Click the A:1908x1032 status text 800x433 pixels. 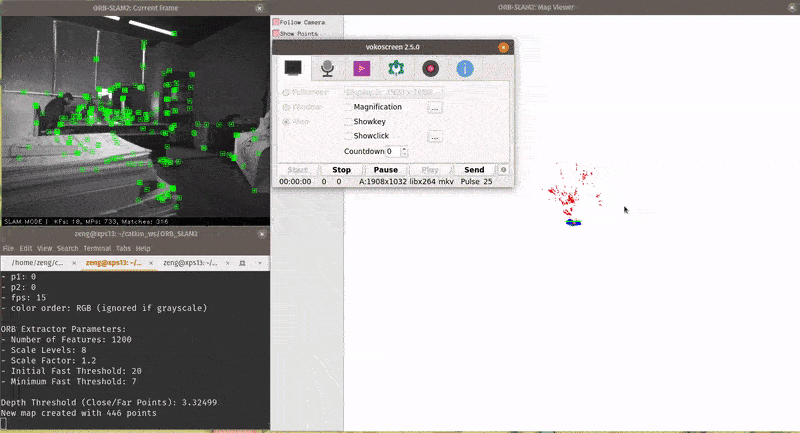[x=383, y=182]
